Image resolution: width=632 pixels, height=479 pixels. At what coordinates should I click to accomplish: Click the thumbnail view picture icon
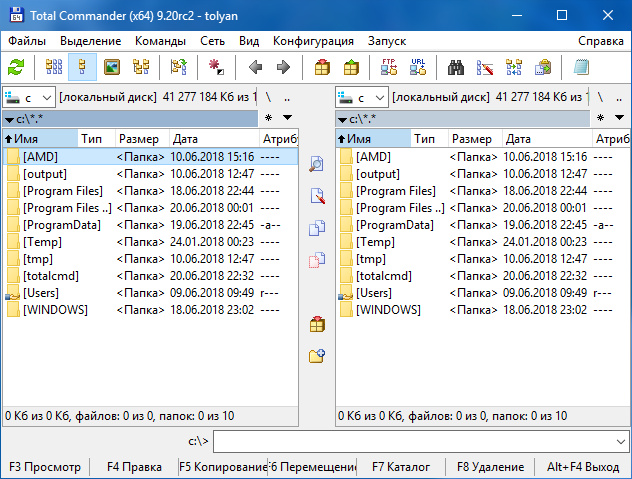click(x=112, y=67)
